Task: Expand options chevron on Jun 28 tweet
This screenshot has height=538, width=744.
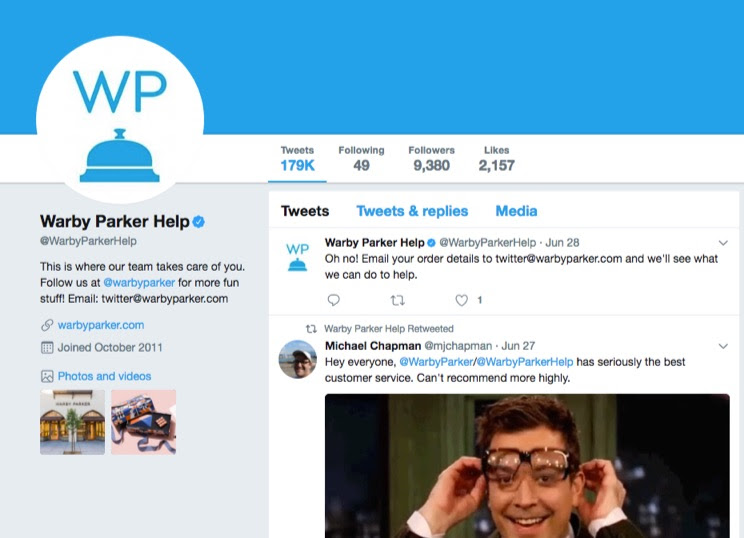Action: click(723, 243)
